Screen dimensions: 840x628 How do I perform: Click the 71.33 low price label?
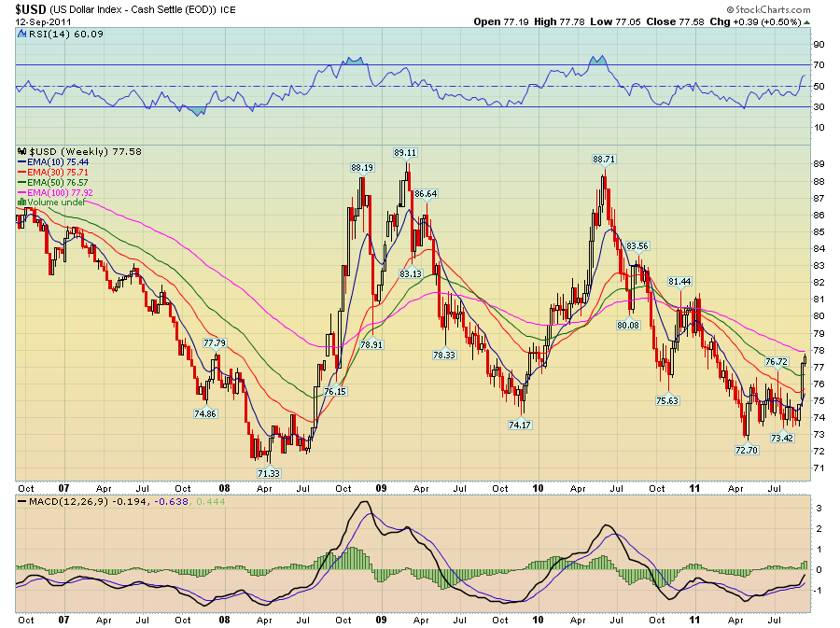[x=267, y=474]
